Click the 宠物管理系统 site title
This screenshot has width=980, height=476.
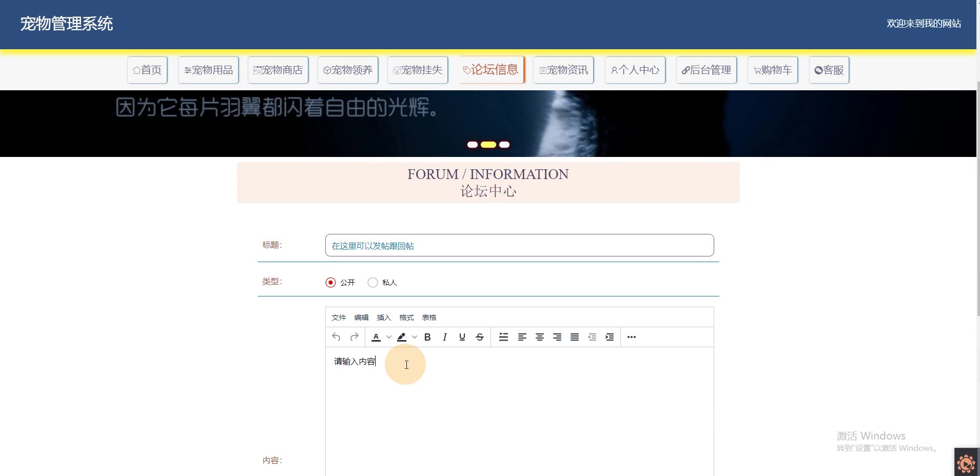[x=67, y=24]
